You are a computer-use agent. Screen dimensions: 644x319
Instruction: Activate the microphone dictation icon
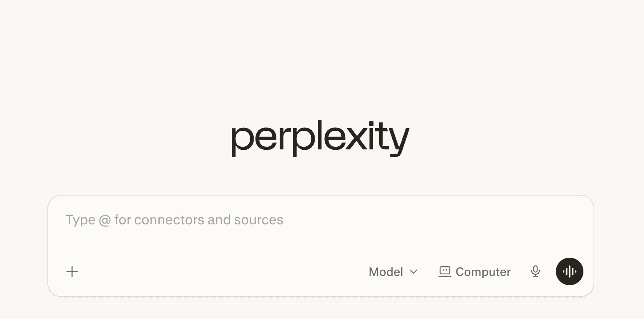click(x=535, y=271)
